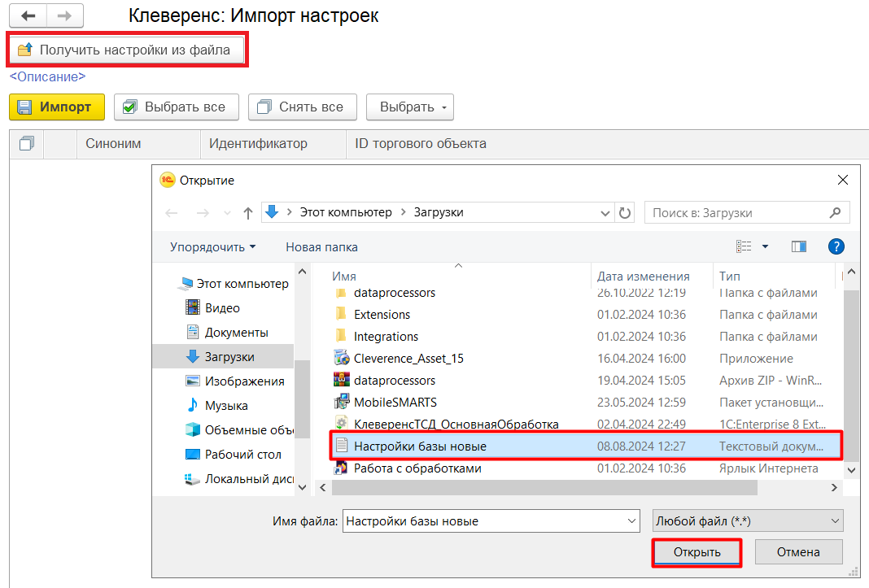The image size is (869, 588).
Task: Open Документы in the navigation pane
Action: pyautogui.click(x=227, y=333)
